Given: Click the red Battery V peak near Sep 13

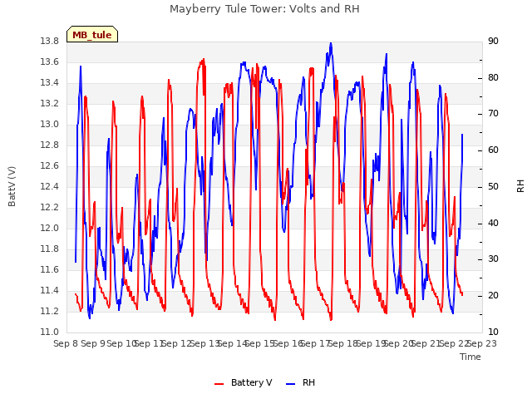Looking at the screenshot, I should [x=203, y=59].
